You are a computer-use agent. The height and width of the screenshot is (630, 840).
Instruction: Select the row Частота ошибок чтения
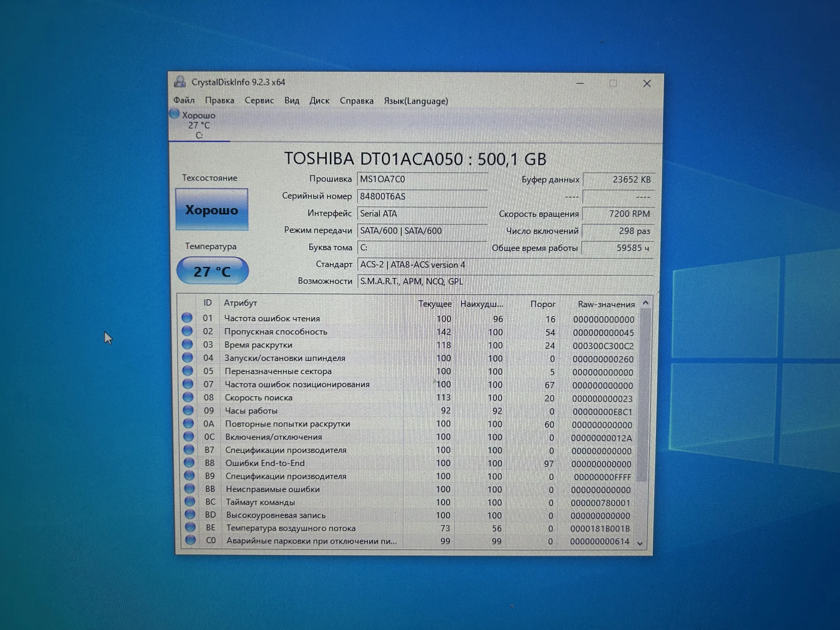click(409, 318)
